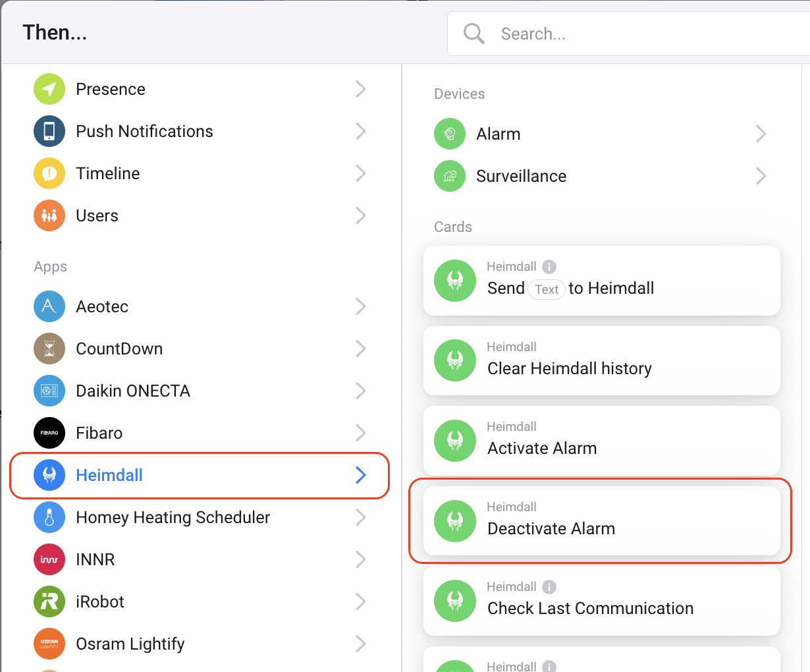Choose the Clear Heimdall history card
This screenshot has height=672, width=810.
pyautogui.click(x=601, y=360)
